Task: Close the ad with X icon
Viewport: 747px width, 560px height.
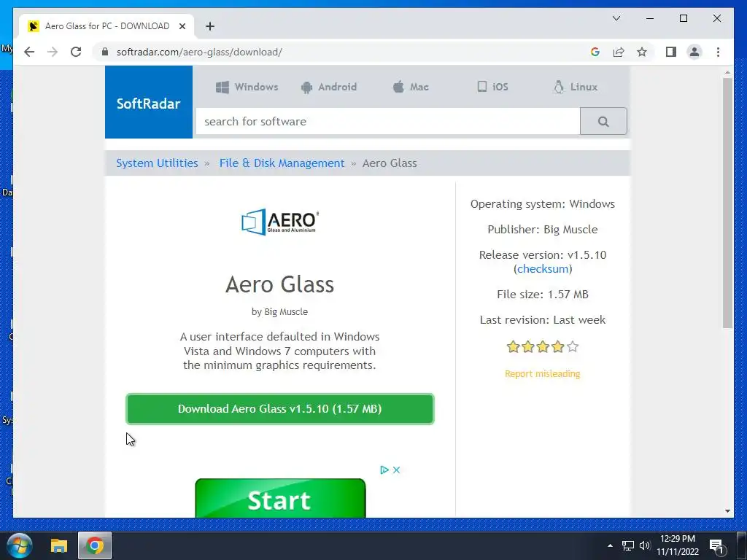Action: 396,470
